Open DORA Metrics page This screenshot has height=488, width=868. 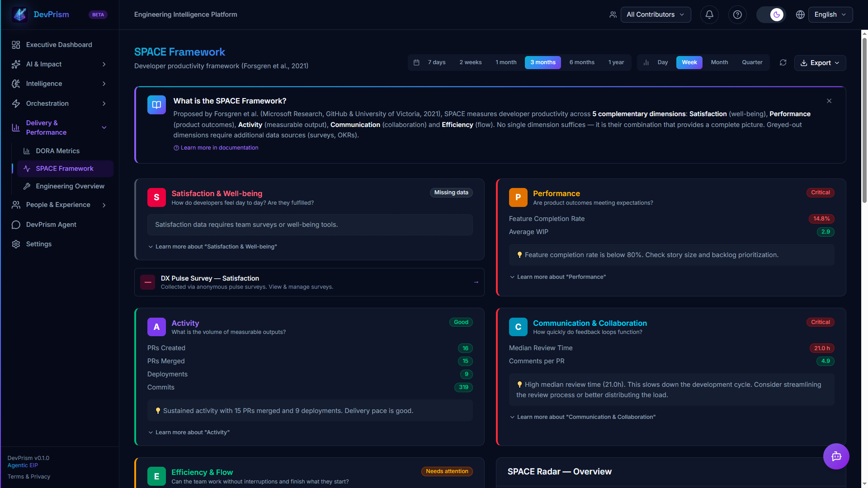pyautogui.click(x=65, y=151)
